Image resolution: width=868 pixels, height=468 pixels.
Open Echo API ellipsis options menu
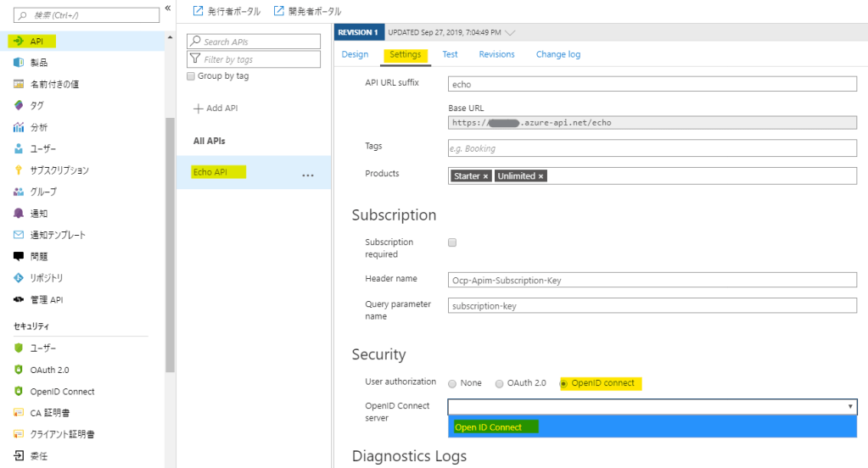click(x=307, y=175)
